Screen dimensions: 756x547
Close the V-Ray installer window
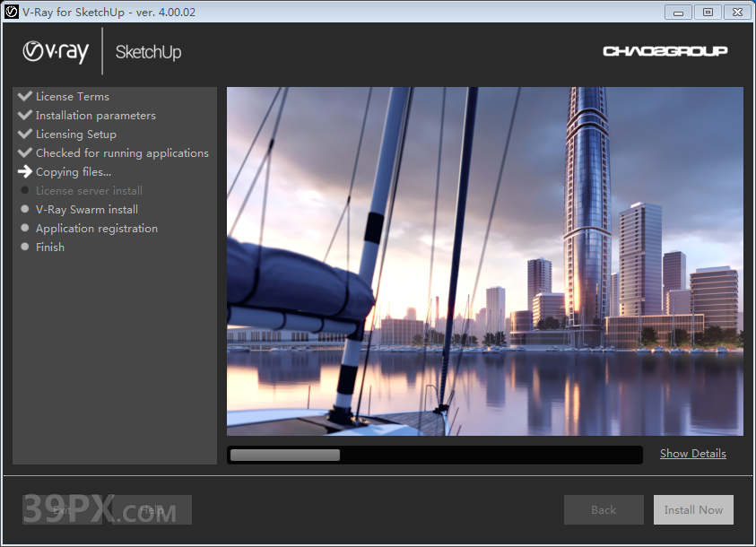coord(738,12)
